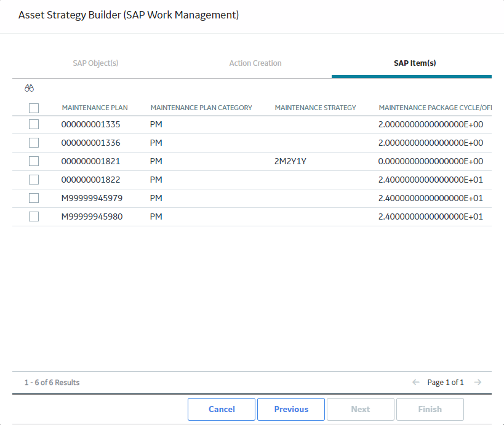
Task: Check the box for plan 000000001336
Action: (x=34, y=143)
